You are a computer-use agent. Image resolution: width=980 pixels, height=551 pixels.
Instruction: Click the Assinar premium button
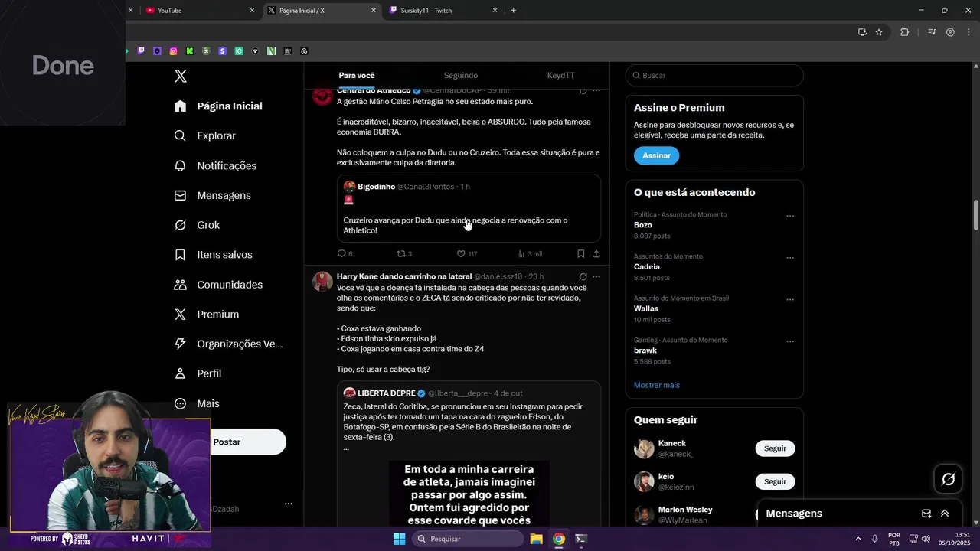click(x=656, y=155)
